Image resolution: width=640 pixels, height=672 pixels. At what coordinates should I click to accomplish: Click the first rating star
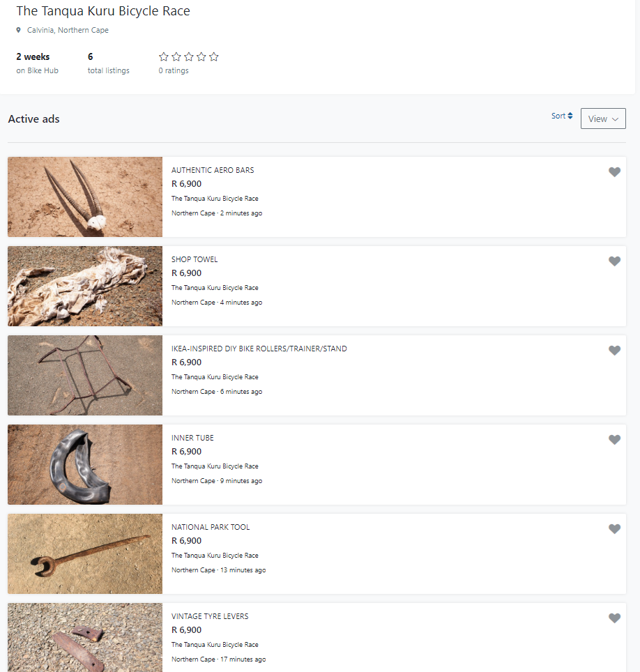164,57
